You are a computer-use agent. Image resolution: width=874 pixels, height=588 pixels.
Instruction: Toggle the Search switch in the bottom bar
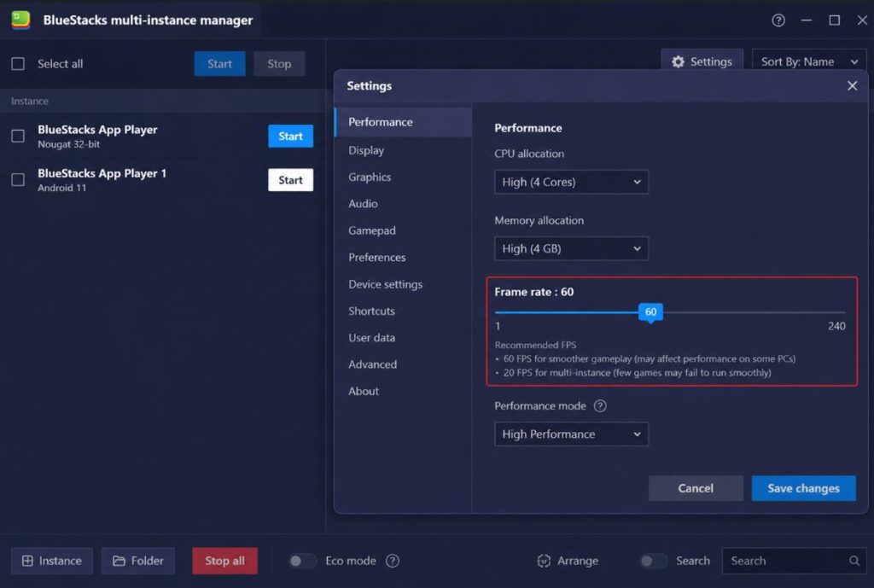coord(653,561)
